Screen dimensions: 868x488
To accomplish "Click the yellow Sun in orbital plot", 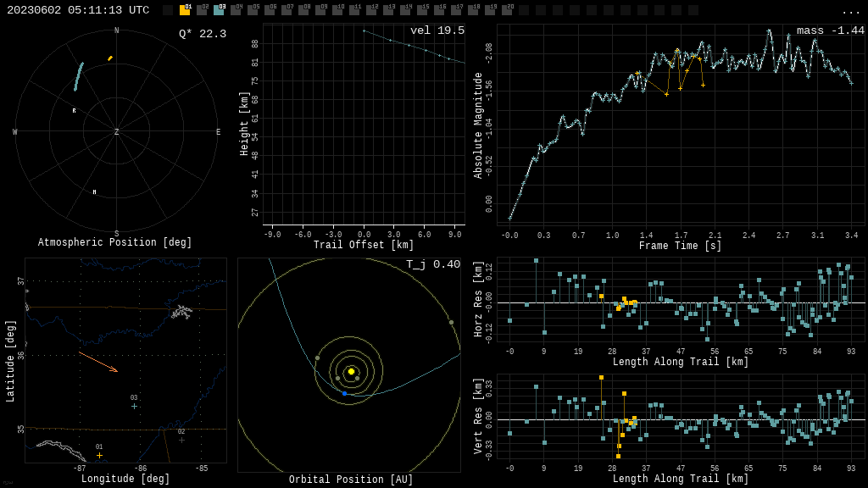I will point(351,371).
